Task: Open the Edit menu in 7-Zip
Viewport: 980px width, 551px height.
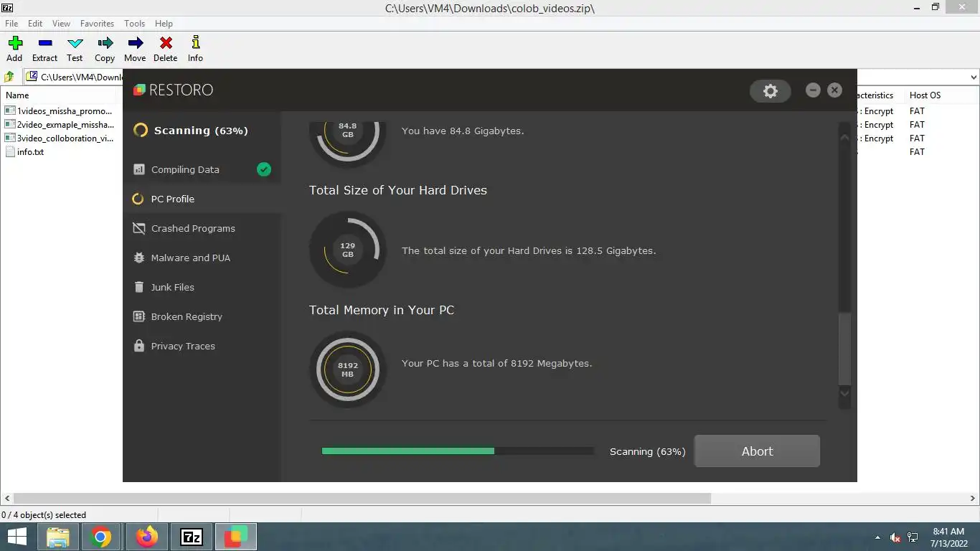Action: [35, 24]
